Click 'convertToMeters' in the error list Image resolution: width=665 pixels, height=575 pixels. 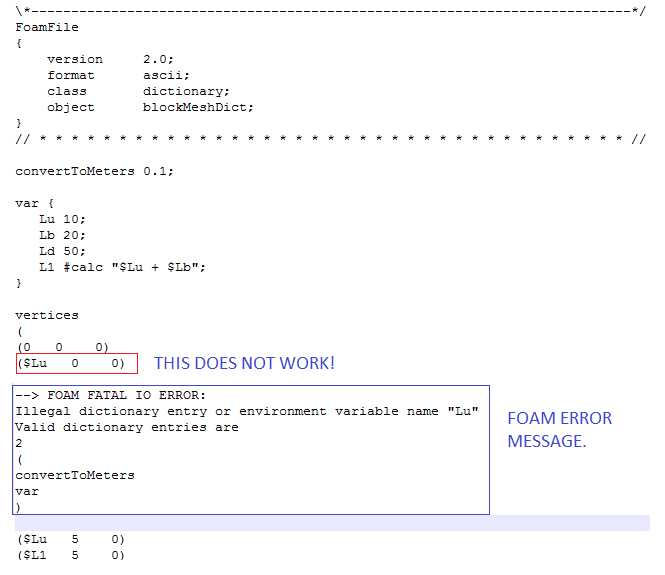(75, 475)
